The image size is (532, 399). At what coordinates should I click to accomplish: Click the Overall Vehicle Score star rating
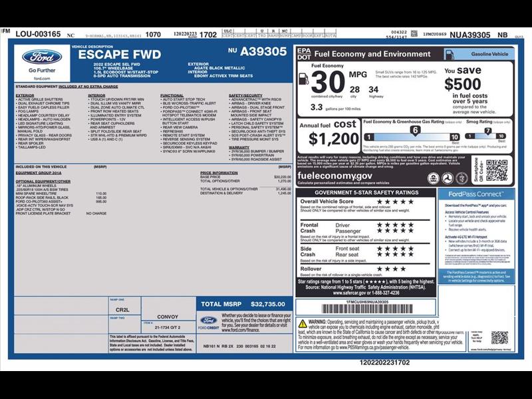(x=395, y=201)
